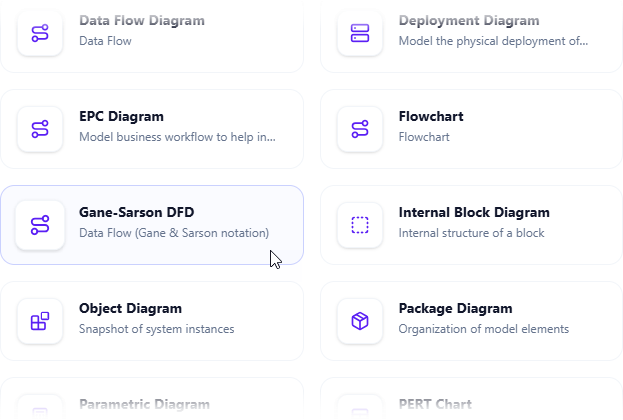Click the Flowchart card icon

(360, 129)
